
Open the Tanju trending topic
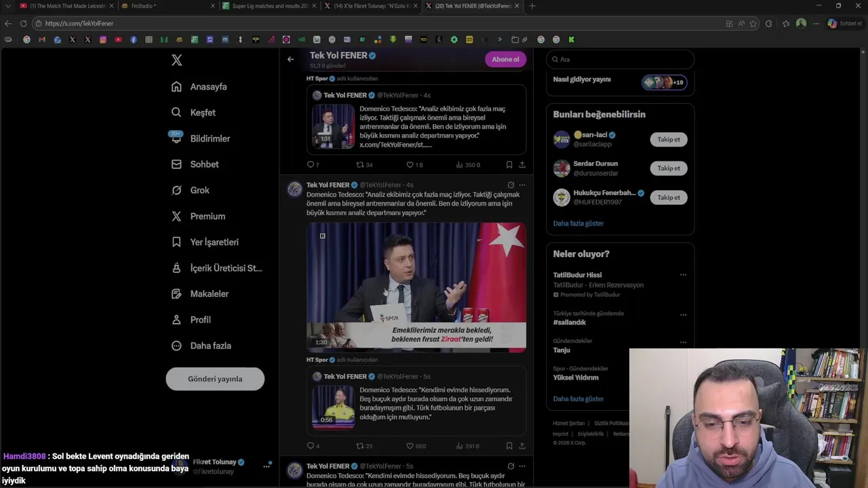(x=561, y=350)
